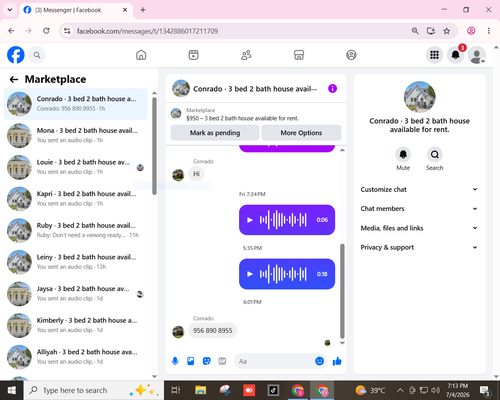Click the chat messages scrollbar
The image size is (500, 400).
[342, 291]
